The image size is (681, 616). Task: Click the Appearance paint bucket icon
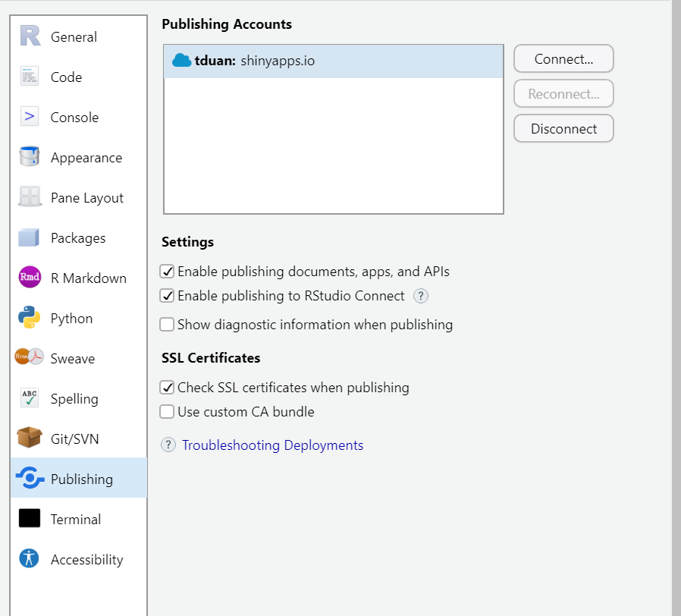click(30, 157)
